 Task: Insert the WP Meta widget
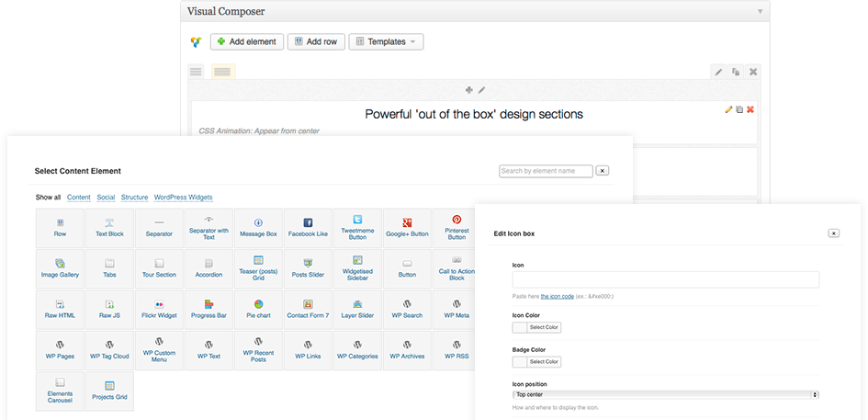(455, 310)
